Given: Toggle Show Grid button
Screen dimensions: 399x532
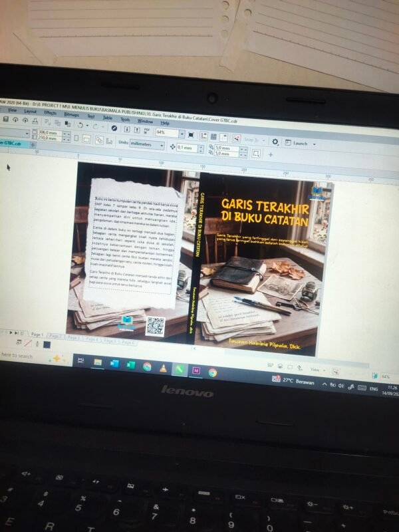Looking at the screenshot, I should tap(213, 137).
